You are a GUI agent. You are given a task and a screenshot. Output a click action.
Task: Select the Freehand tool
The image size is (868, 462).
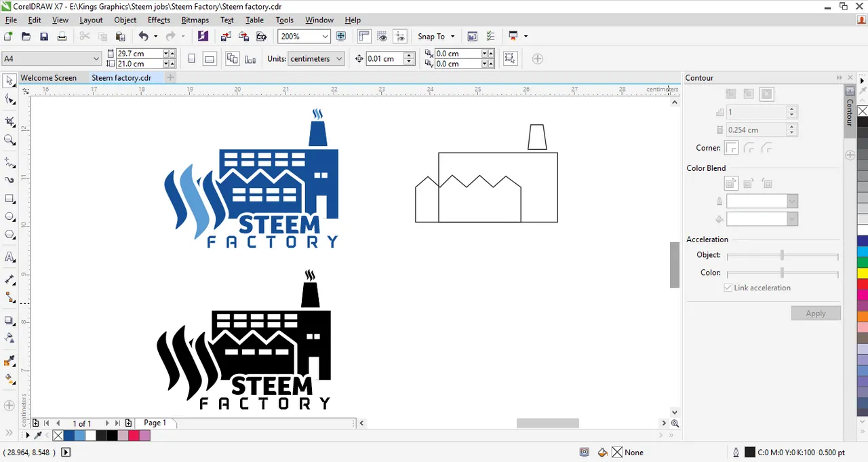click(x=9, y=162)
